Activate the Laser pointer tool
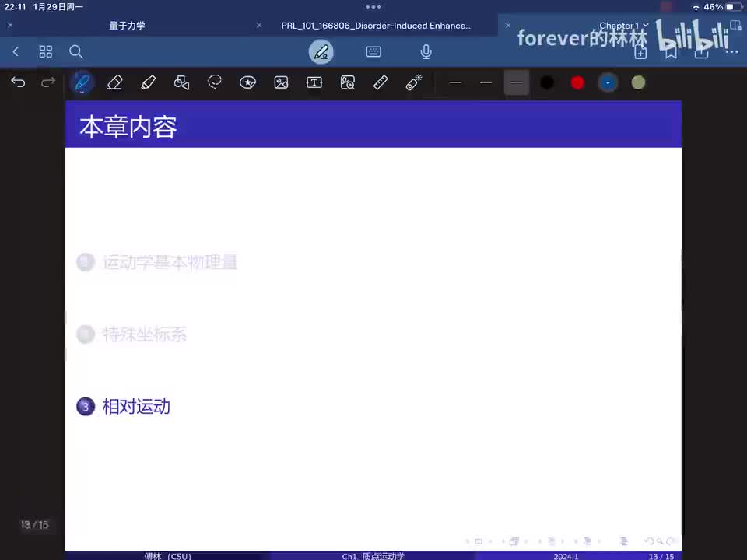This screenshot has height=560, width=747. pos(413,82)
